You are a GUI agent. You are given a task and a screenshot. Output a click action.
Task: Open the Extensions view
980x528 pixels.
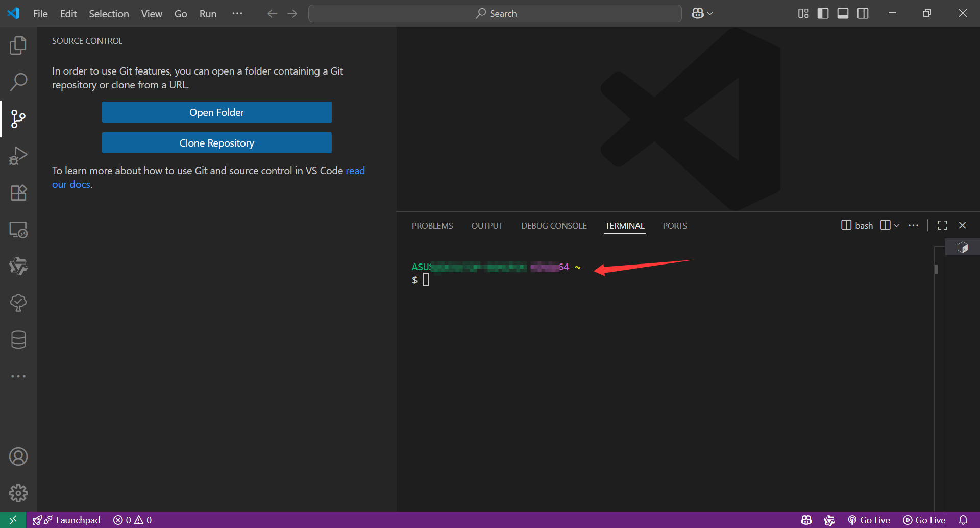tap(18, 193)
